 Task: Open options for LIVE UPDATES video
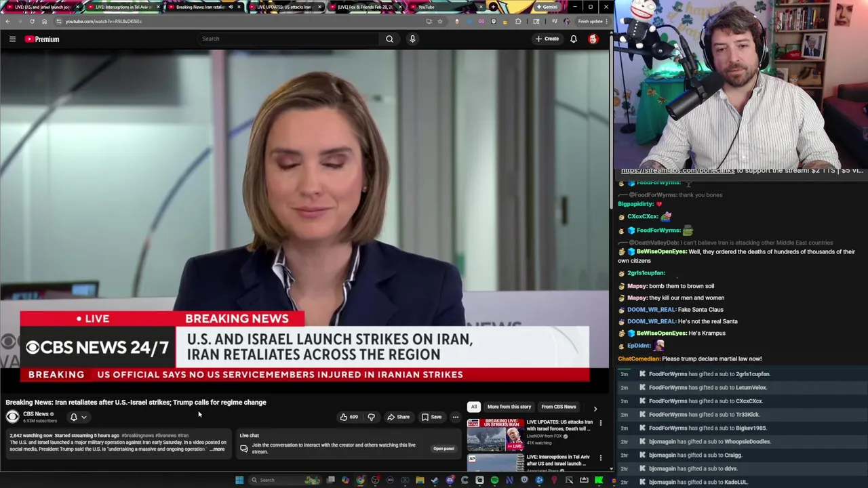(x=600, y=423)
